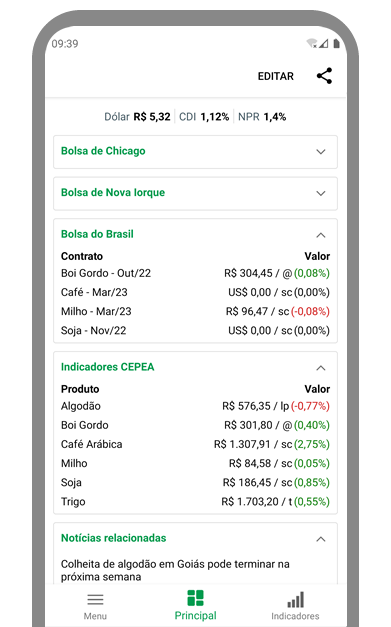Open the Goiás cotton harvest news article

[x=175, y=570]
